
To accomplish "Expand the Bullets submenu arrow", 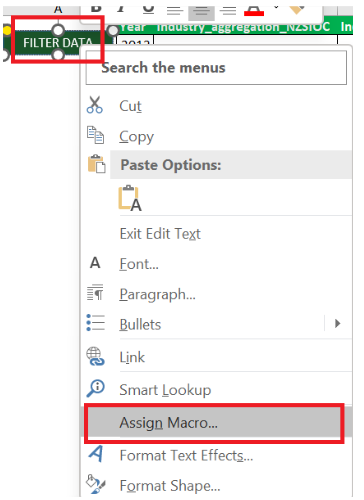I will point(337,323).
